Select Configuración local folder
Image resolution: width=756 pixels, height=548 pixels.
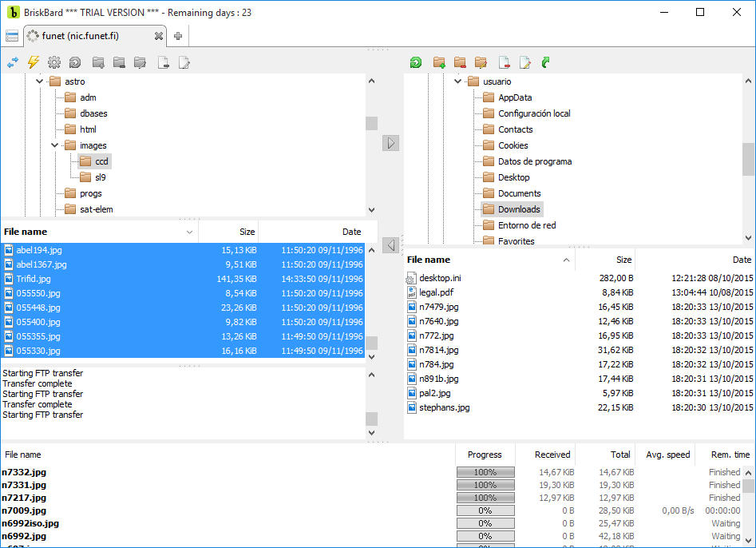(x=527, y=113)
